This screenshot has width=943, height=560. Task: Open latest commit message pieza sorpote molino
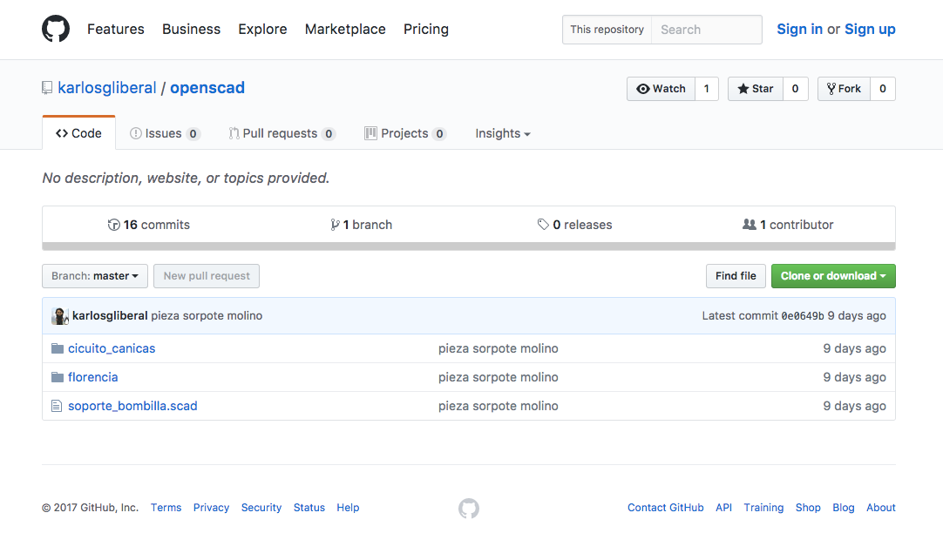coord(207,316)
